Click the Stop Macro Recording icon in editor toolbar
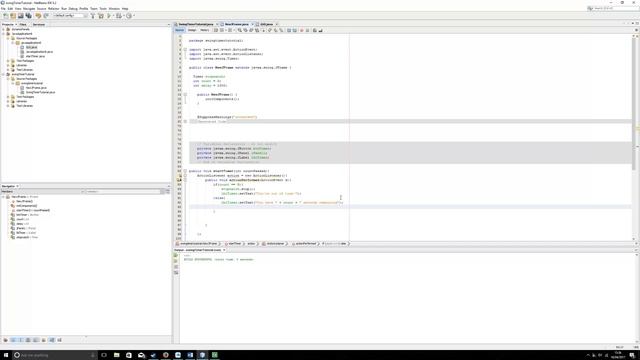This screenshot has height=360, width=640. pos(307,30)
